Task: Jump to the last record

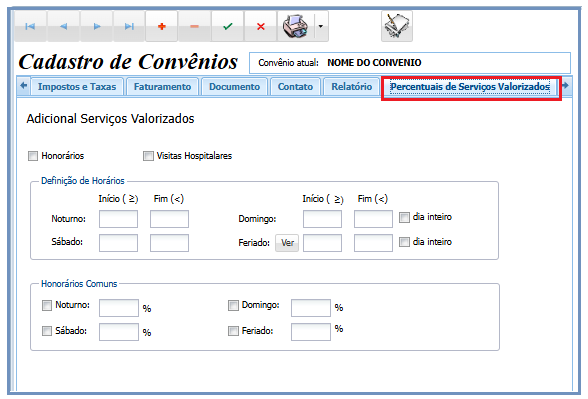Action: tap(129, 26)
